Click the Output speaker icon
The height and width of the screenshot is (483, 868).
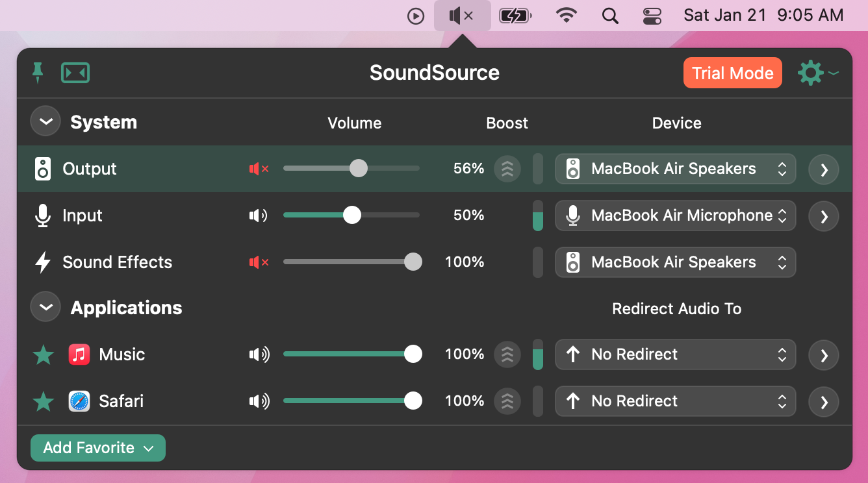43,169
